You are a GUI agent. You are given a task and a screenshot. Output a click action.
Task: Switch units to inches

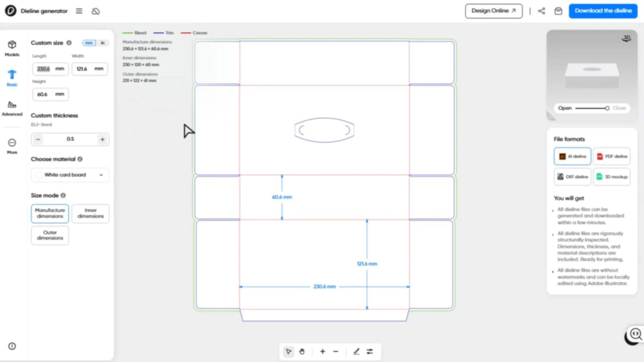tap(103, 43)
